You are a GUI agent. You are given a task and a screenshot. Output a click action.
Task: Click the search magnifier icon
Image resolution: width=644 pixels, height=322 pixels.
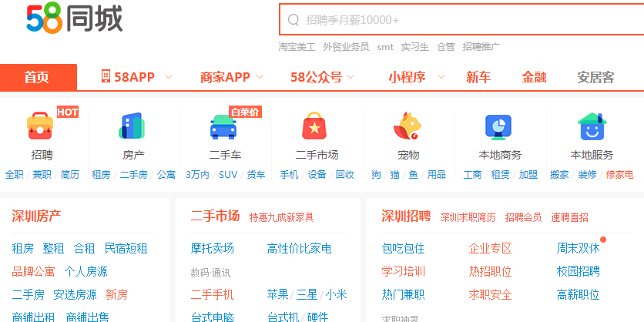[x=293, y=20]
